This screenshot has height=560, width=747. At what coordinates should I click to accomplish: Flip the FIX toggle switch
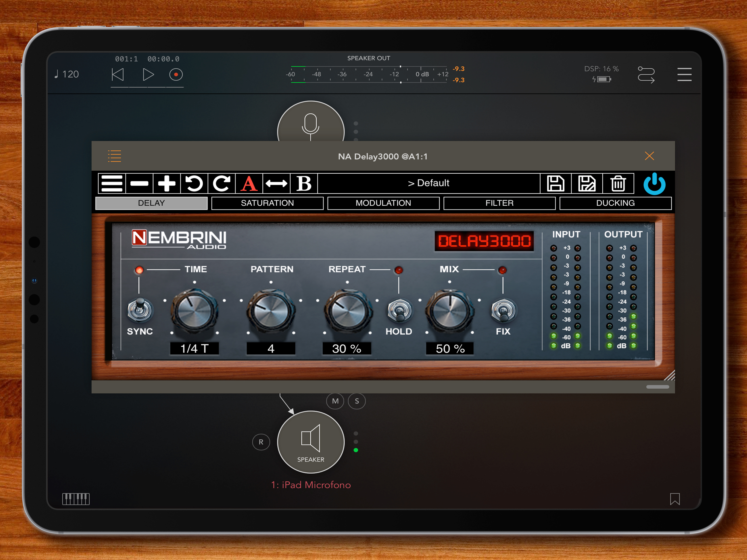(x=503, y=310)
